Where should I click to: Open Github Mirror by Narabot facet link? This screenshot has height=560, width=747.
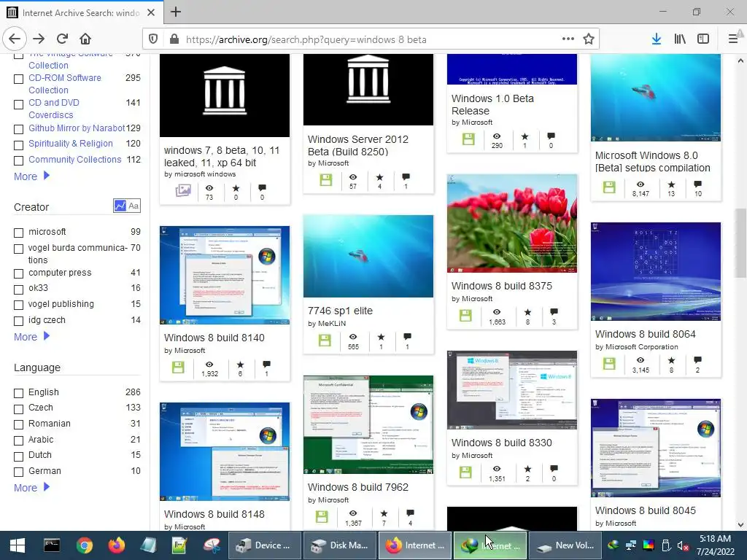[77, 128]
